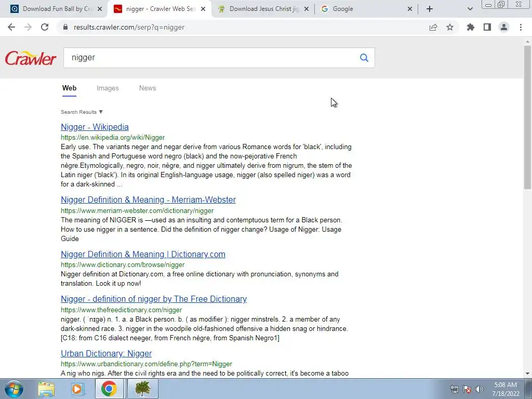Click the Chrome taskbar icon

tap(109, 389)
